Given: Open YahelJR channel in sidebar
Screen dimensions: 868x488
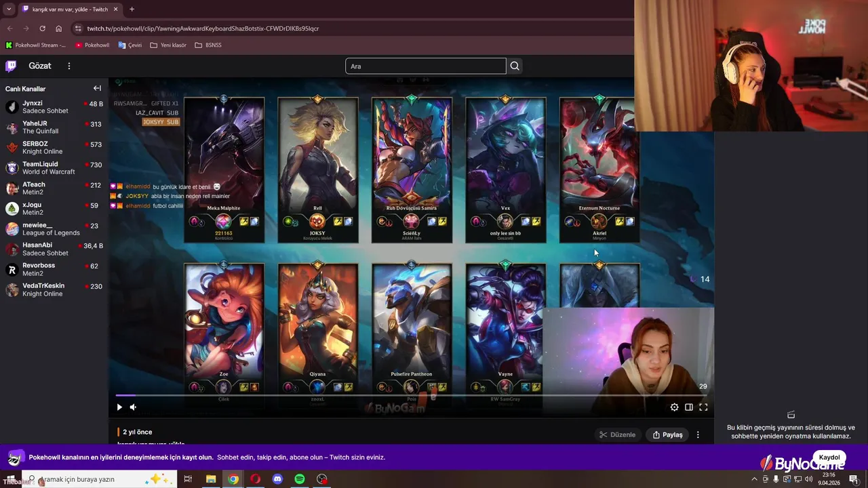Looking at the screenshot, I should tap(54, 127).
